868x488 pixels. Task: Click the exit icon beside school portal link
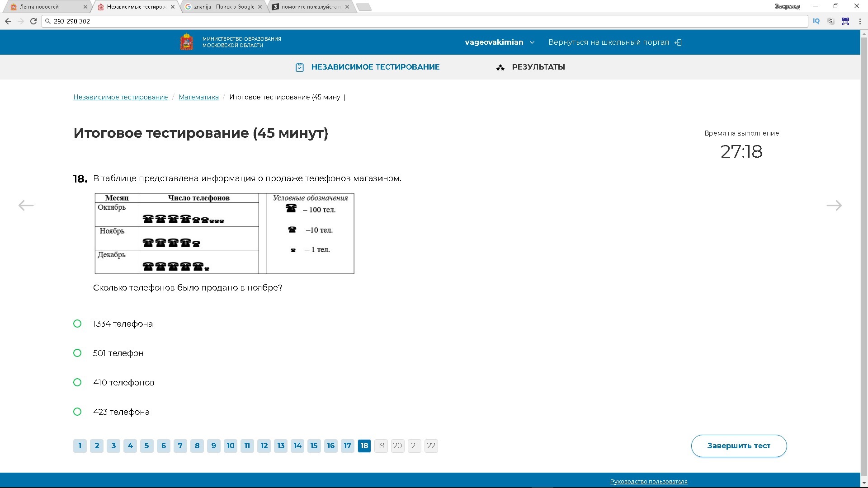coord(678,42)
